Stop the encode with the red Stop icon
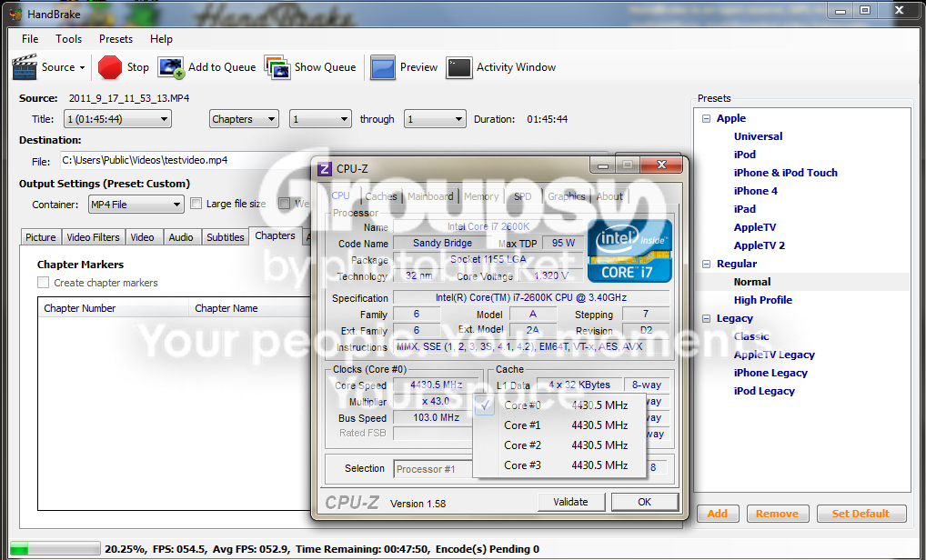This screenshot has height=560, width=926. (110, 67)
